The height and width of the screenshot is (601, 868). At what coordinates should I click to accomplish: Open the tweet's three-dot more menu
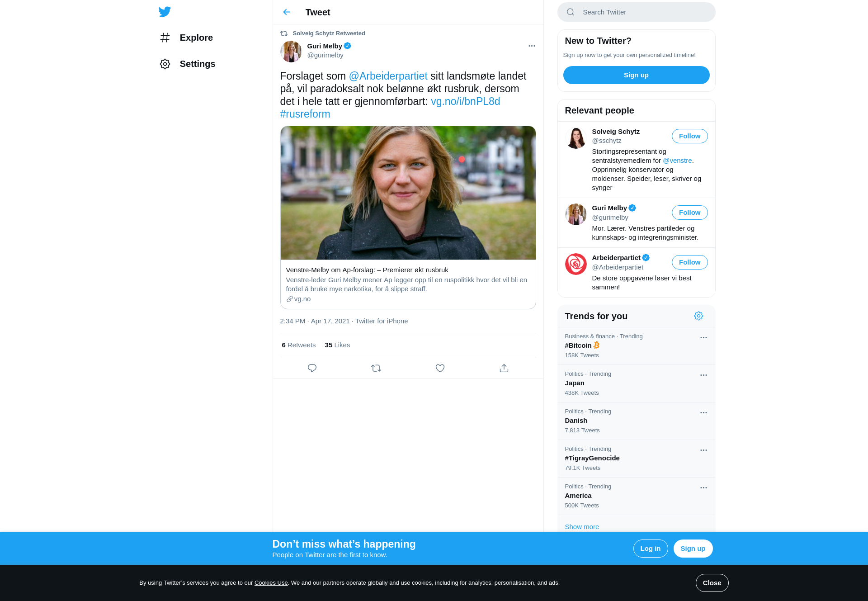532,46
